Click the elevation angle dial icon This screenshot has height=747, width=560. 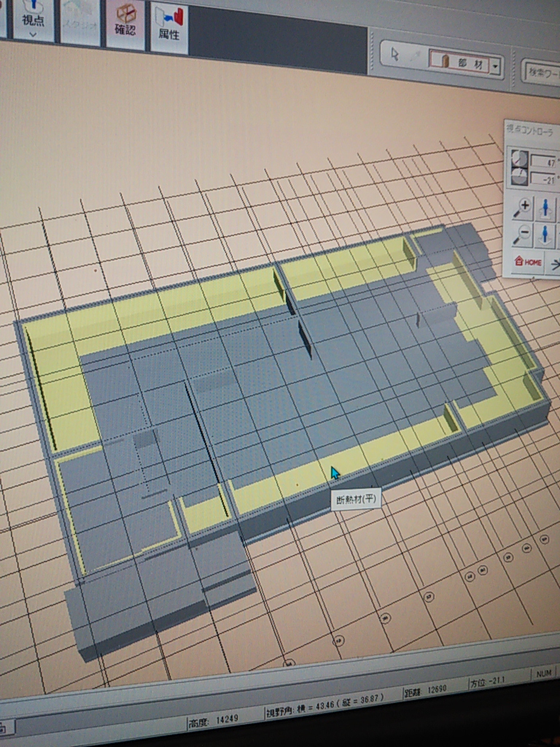tap(519, 159)
